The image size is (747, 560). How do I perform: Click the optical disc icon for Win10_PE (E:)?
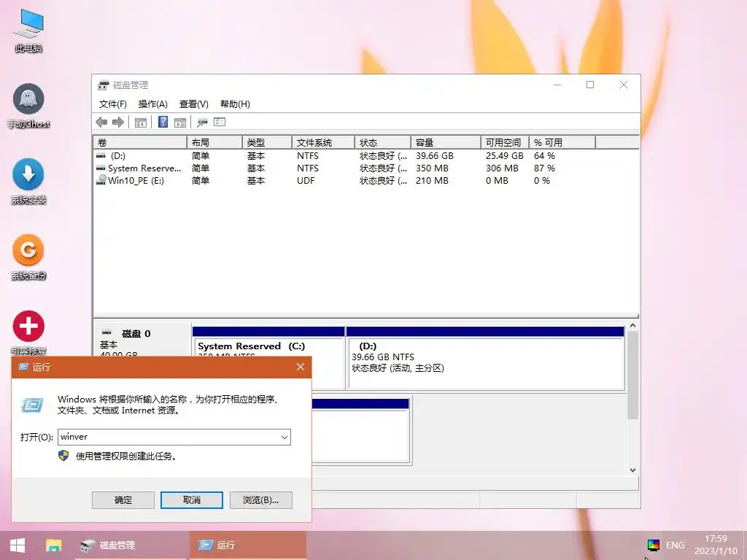(x=101, y=180)
